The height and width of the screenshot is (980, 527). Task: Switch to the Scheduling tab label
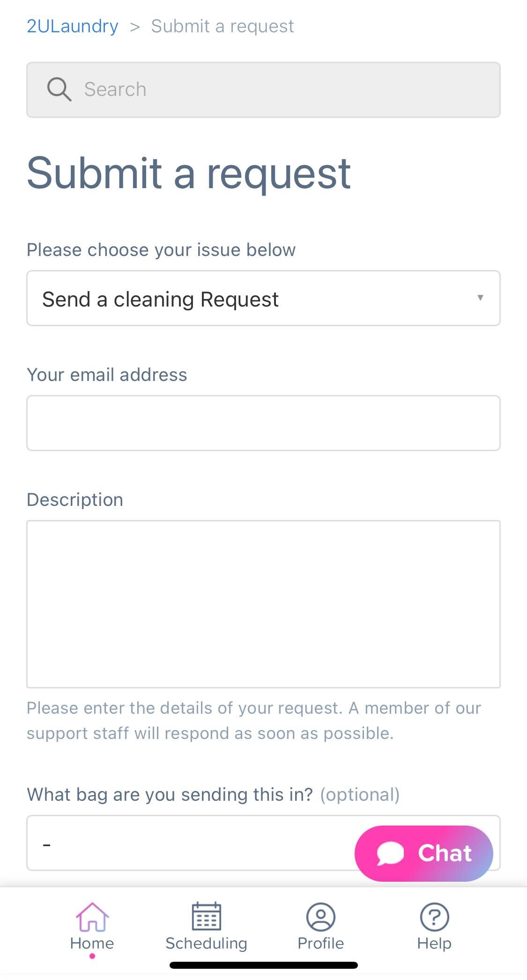coord(206,943)
